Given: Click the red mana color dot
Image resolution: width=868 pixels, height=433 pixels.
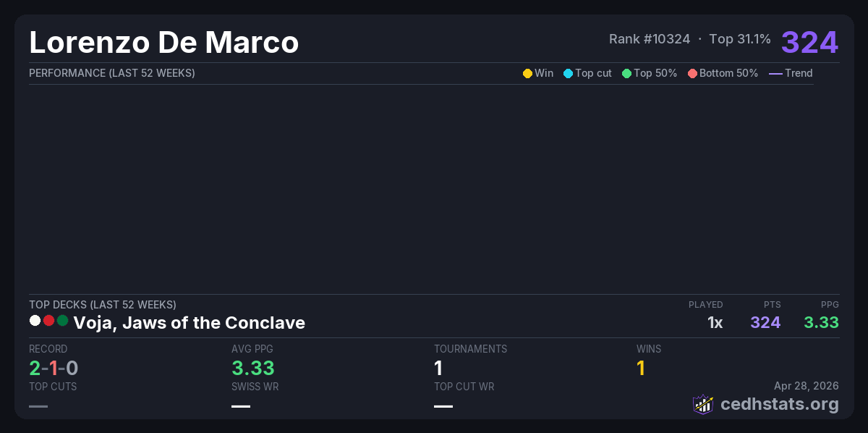Looking at the screenshot, I should click(48, 321).
